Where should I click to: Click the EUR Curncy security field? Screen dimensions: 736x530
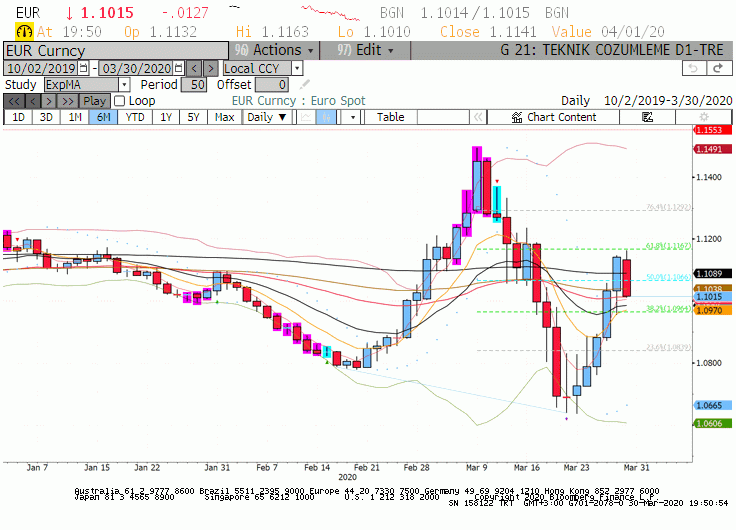[x=116, y=50]
